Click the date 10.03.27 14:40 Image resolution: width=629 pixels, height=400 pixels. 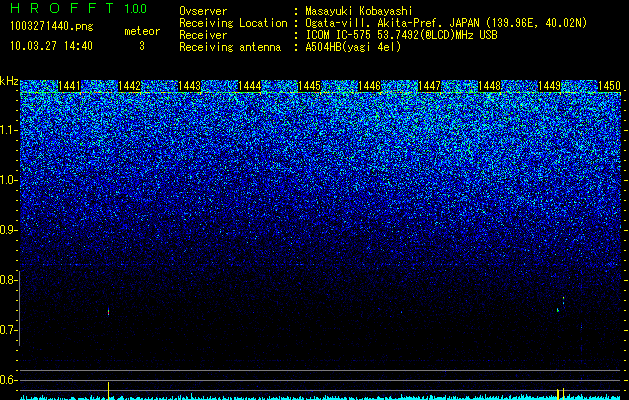(x=51, y=46)
